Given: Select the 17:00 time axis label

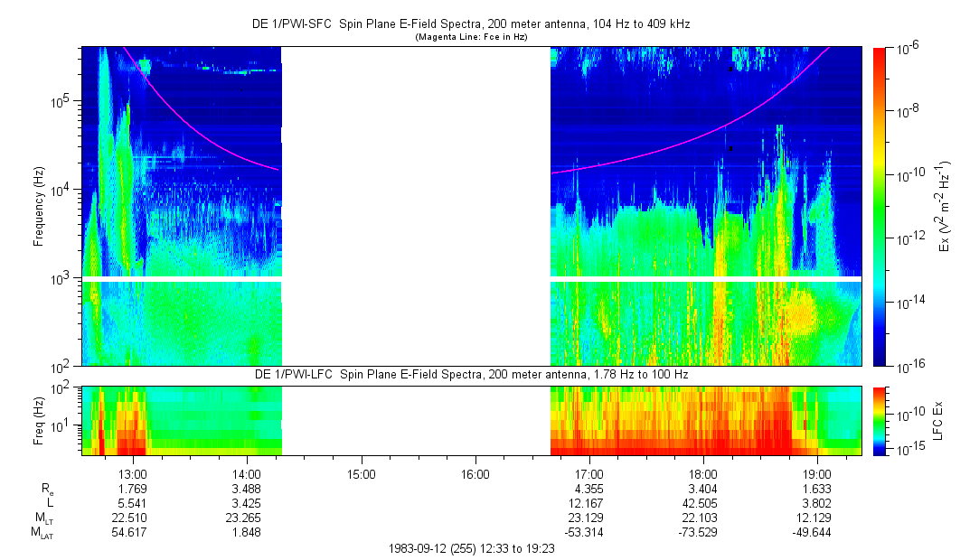Looking at the screenshot, I should point(589,473).
